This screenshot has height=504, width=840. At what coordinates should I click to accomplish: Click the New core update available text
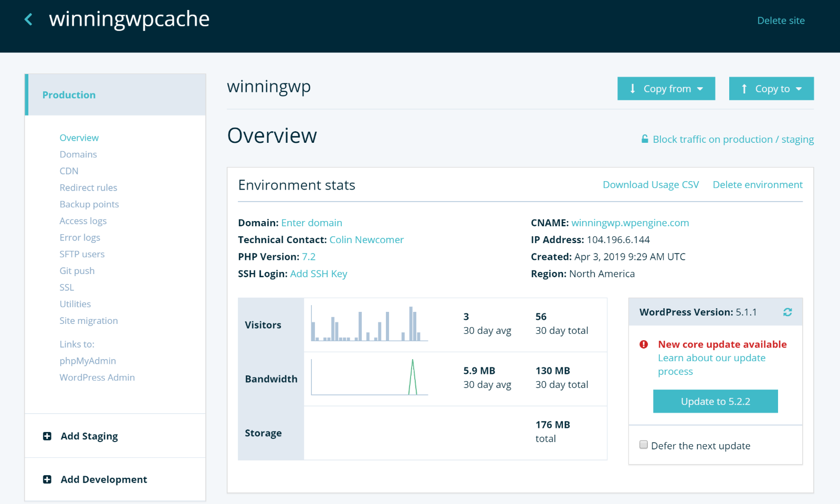[x=722, y=344]
